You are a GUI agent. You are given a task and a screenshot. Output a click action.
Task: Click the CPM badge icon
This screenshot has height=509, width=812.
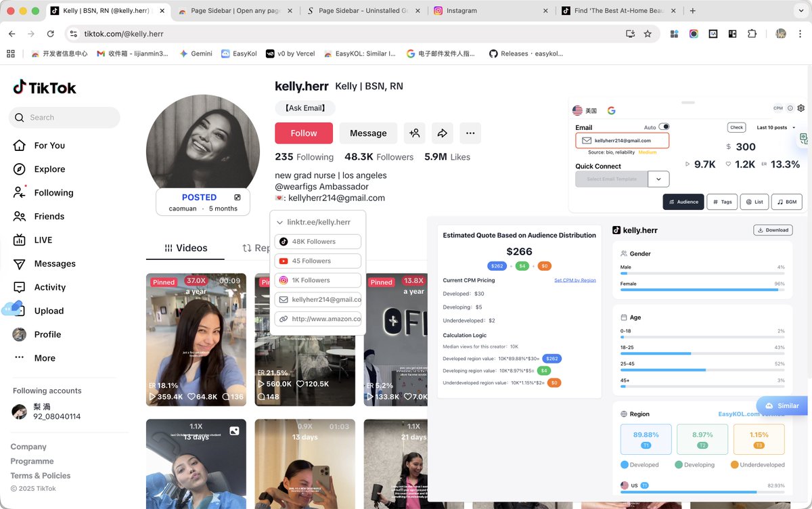(777, 108)
